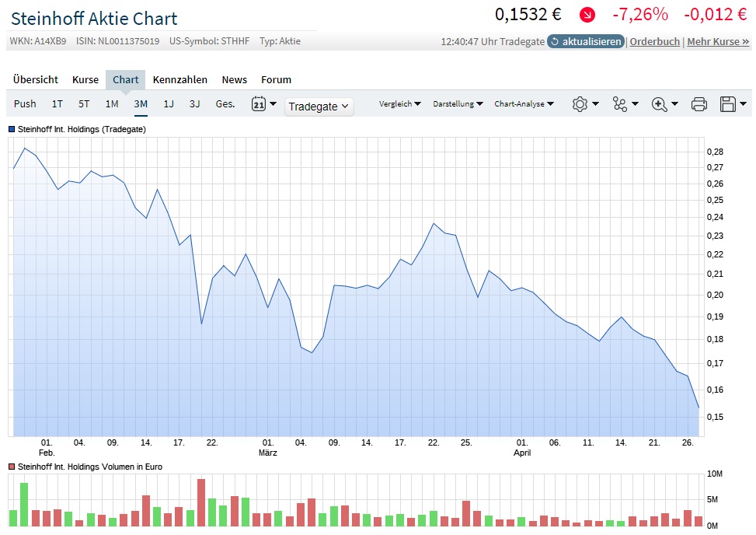Open the Mehr Kurse link
This screenshot has height=535, width=756.
point(718,41)
